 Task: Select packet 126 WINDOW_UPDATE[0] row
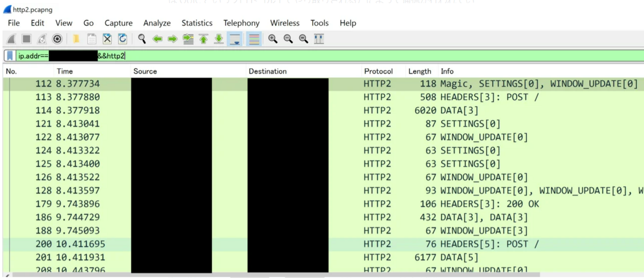click(323, 177)
